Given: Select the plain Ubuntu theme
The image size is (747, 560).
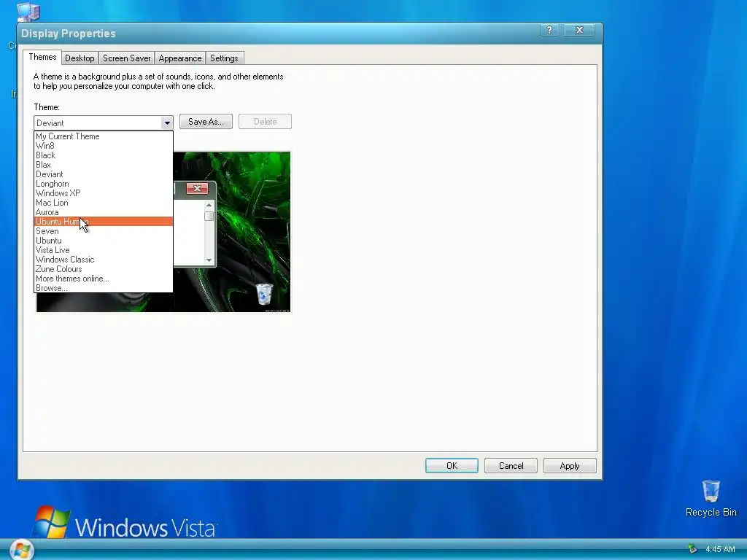Looking at the screenshot, I should point(104,241).
